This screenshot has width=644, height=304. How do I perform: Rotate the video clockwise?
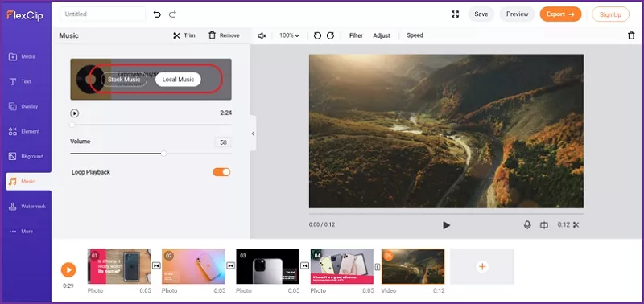(330, 35)
